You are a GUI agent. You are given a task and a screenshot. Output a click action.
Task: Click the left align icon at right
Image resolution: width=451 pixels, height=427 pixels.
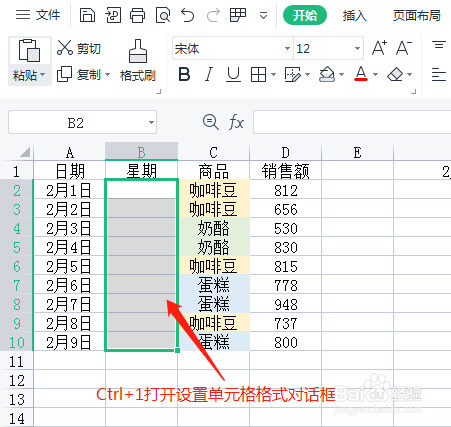tap(439, 74)
